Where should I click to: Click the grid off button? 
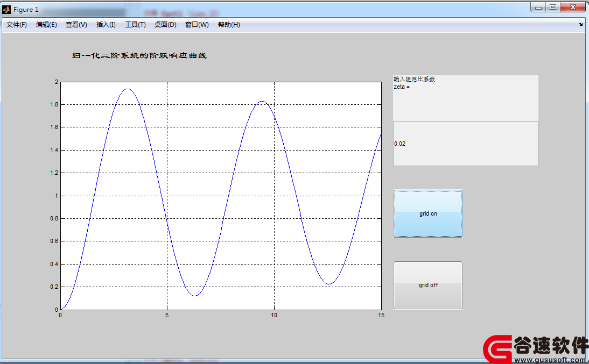coord(428,285)
